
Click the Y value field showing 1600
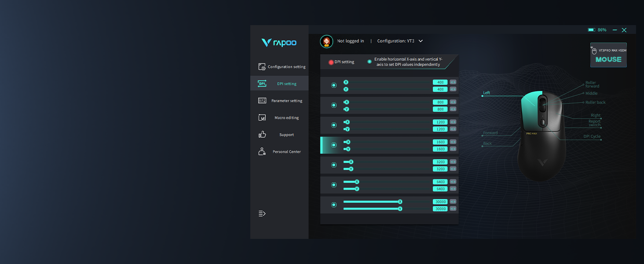coord(440,149)
